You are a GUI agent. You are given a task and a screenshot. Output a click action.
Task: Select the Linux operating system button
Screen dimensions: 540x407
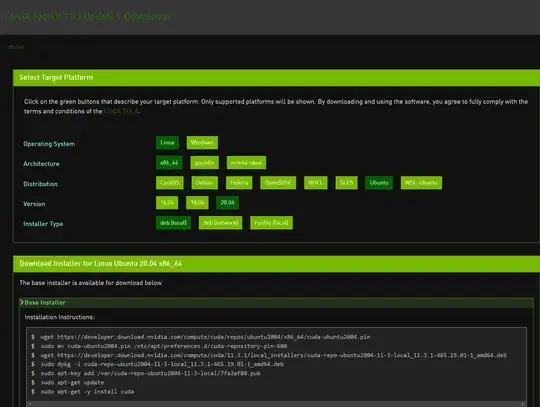167,143
